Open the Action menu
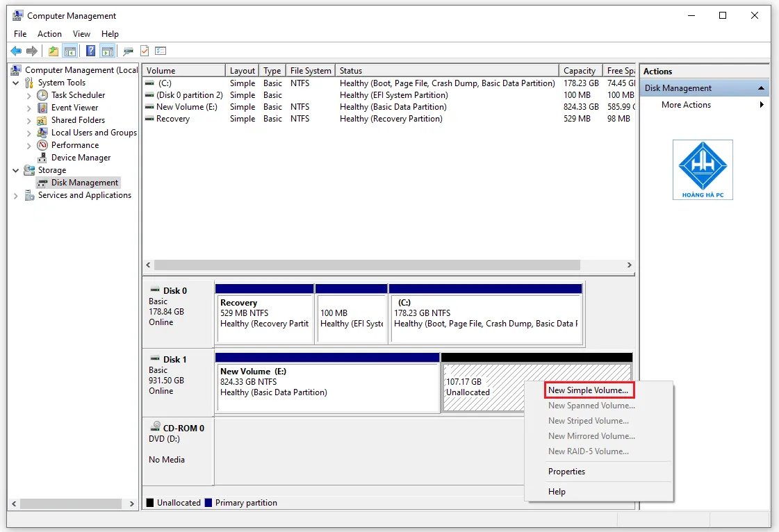779x532 pixels. tap(49, 34)
